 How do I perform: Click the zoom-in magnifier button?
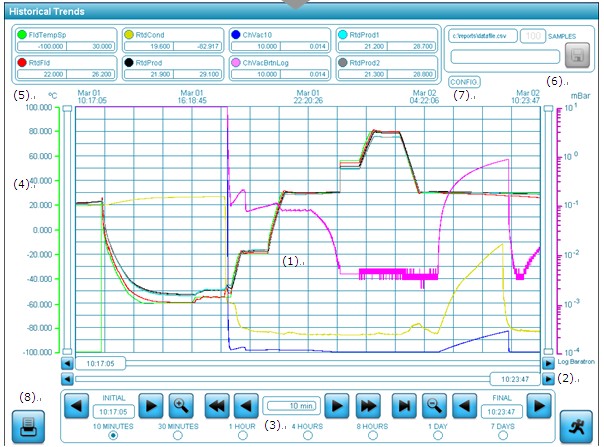[x=181, y=405]
